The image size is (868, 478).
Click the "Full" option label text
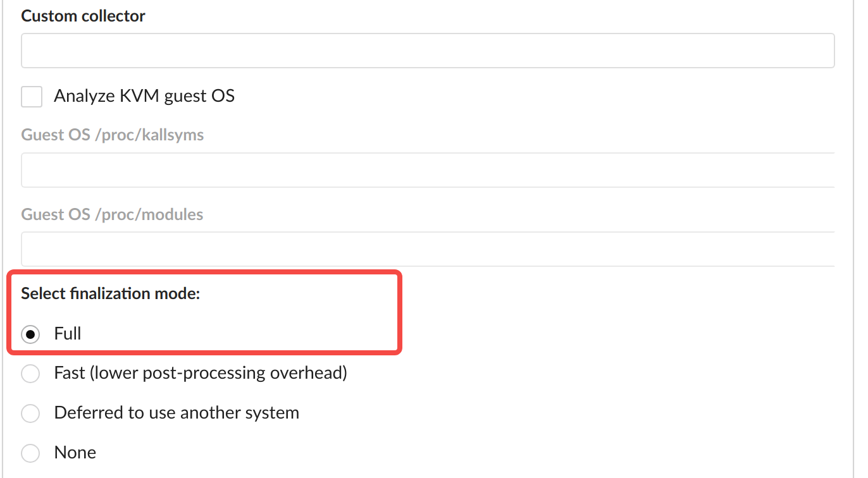click(x=68, y=334)
